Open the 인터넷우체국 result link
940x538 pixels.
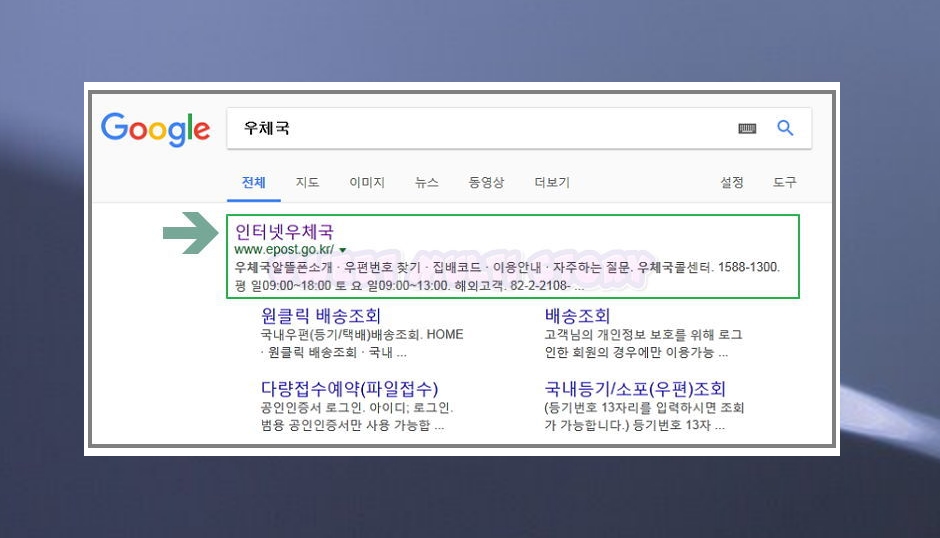pyautogui.click(x=284, y=232)
